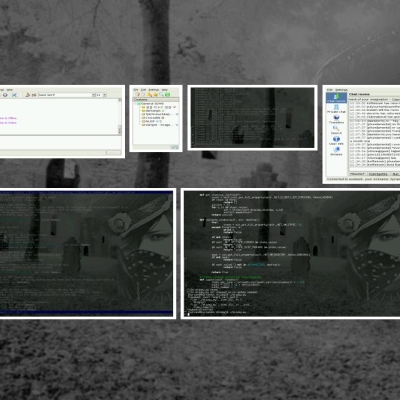
Task: Open User info in Soulseek sidebar
Action: (x=336, y=141)
